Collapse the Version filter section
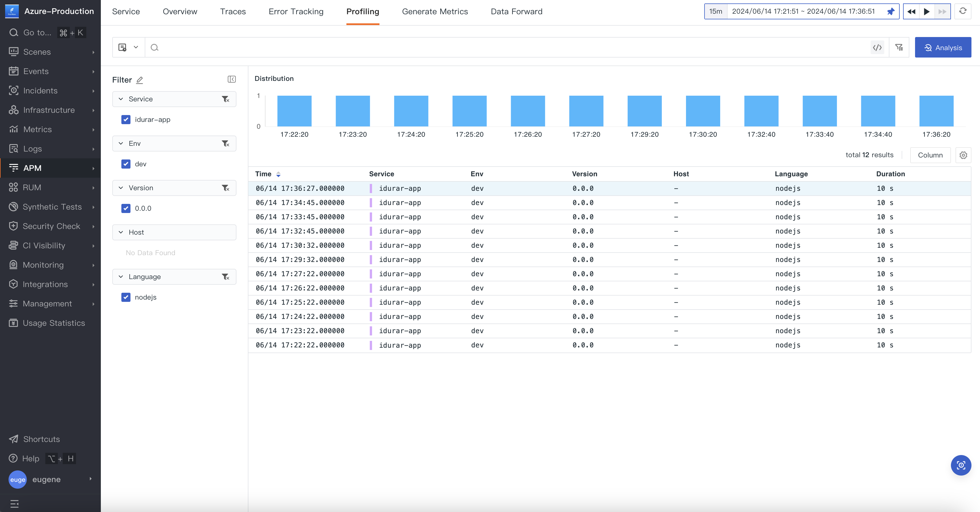This screenshot has width=980, height=512. tap(121, 188)
